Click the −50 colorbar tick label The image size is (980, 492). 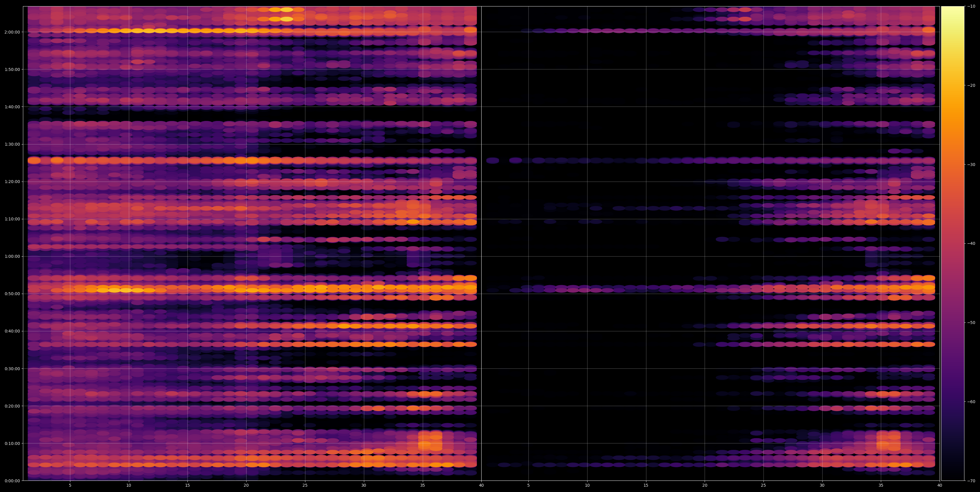971,323
